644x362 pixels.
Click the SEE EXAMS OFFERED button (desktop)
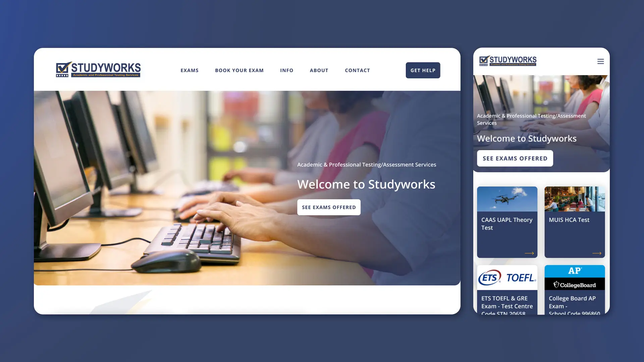329,207
